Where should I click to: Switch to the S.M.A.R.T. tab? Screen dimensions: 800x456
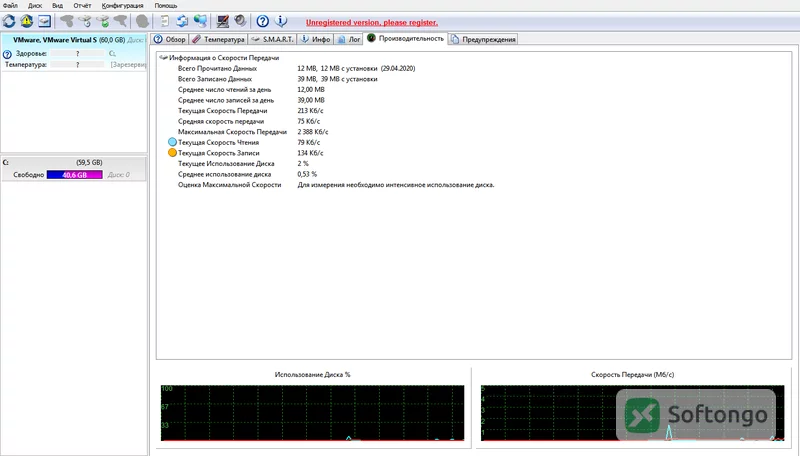pyautogui.click(x=272, y=39)
